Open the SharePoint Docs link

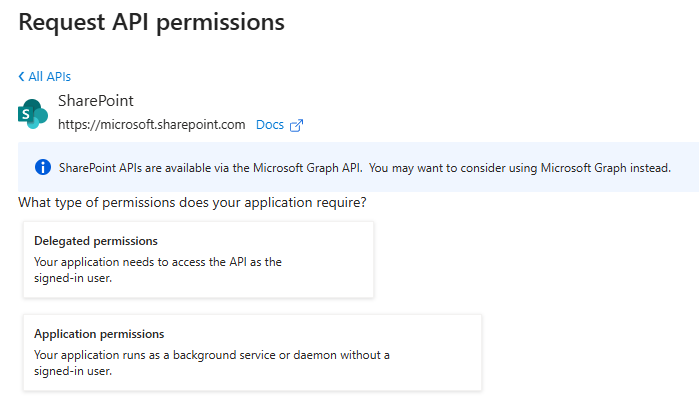(270, 125)
